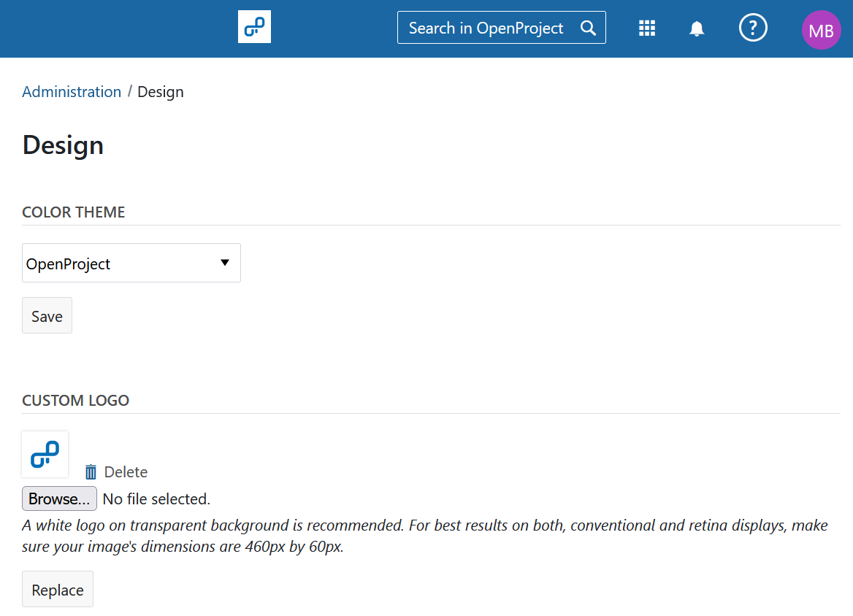Open the notifications bell
Image resolution: width=853 pixels, height=616 pixels.
697,28
